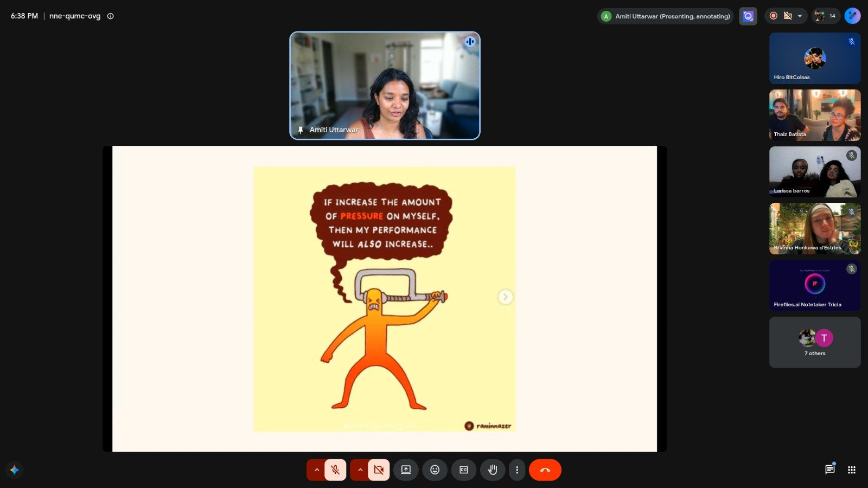Send an emoji reaction

[435, 470]
